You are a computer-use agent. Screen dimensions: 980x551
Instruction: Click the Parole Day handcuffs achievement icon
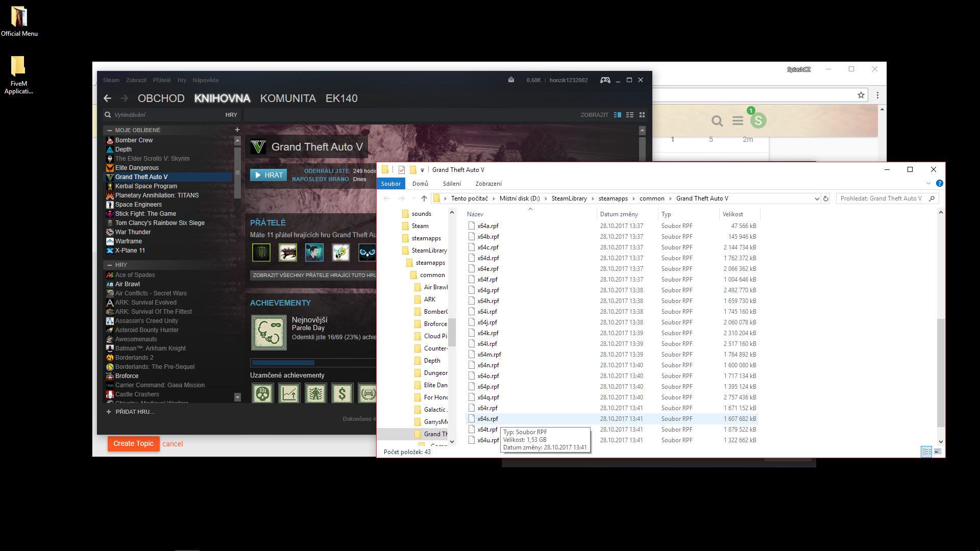(269, 333)
